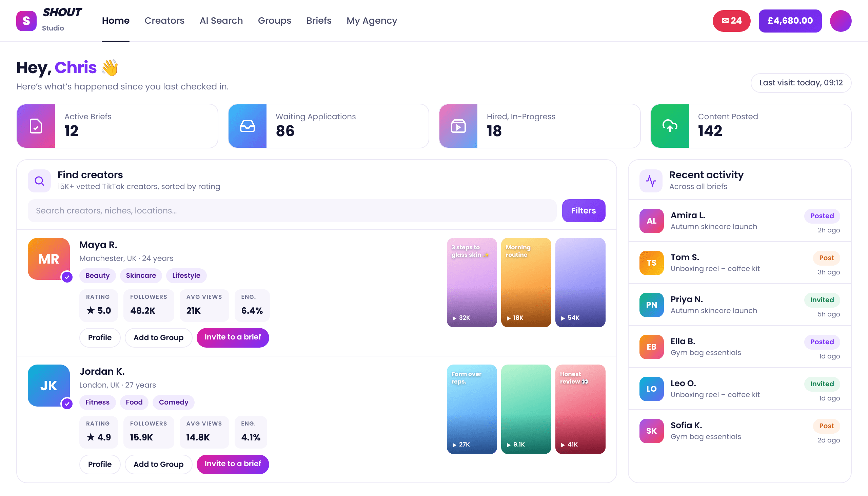Focus the Search creators input field
The height and width of the screenshot is (496, 868).
[x=292, y=210]
